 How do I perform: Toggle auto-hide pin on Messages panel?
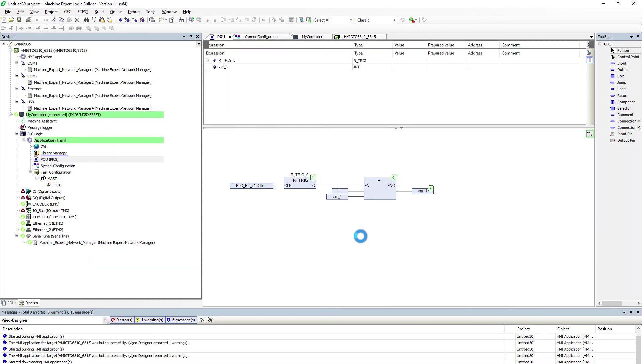[x=631, y=312]
